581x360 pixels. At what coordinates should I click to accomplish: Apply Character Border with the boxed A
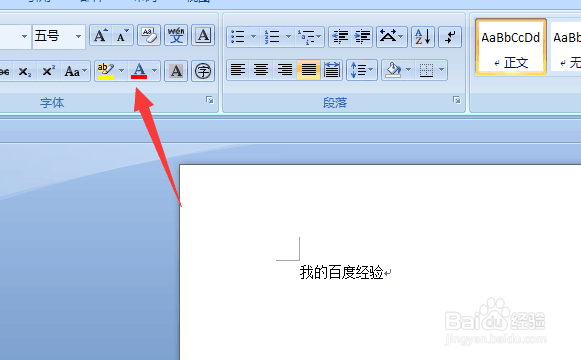tap(203, 36)
